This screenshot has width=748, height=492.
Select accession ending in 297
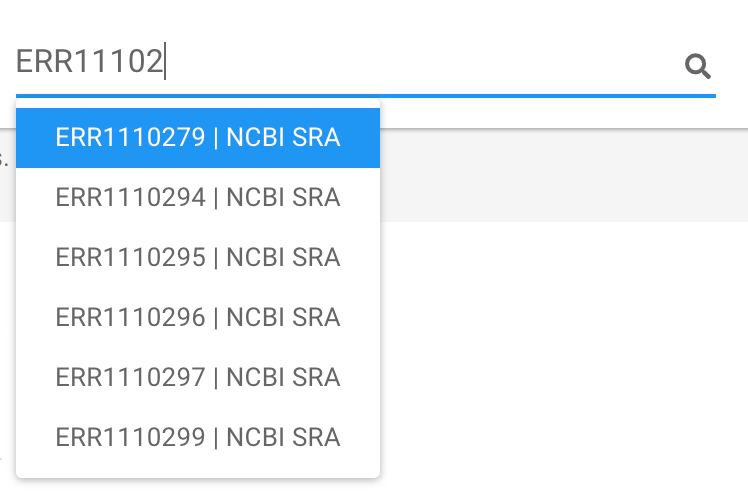click(198, 377)
